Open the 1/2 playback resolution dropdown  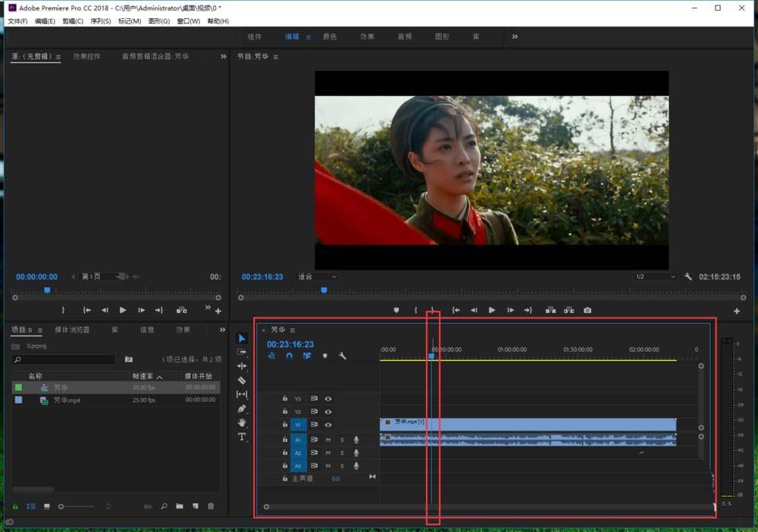[x=655, y=277]
